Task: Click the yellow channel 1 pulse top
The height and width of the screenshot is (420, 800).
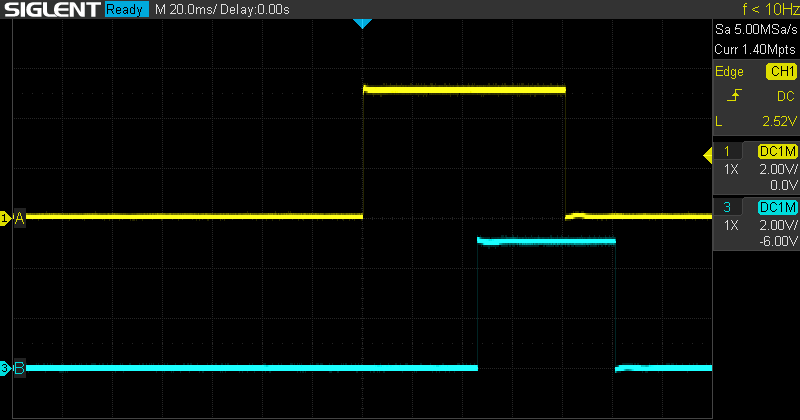Action: click(x=464, y=90)
